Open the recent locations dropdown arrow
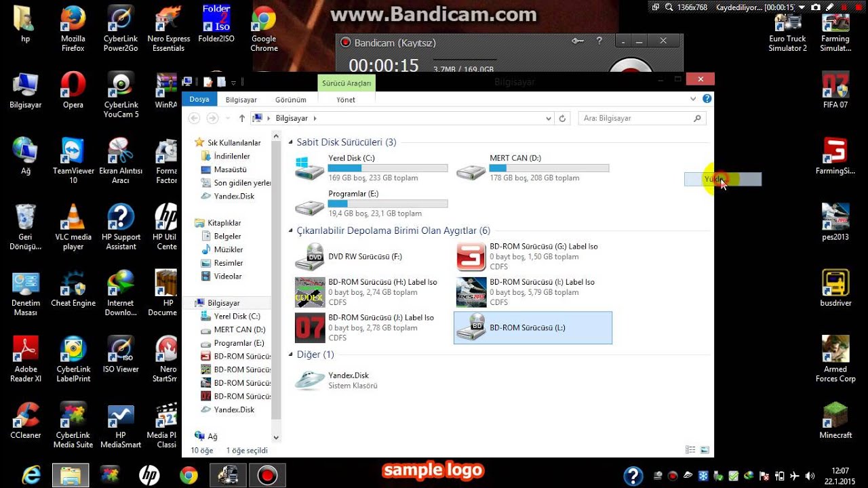Screen dimensions: 868x488 (x=227, y=118)
